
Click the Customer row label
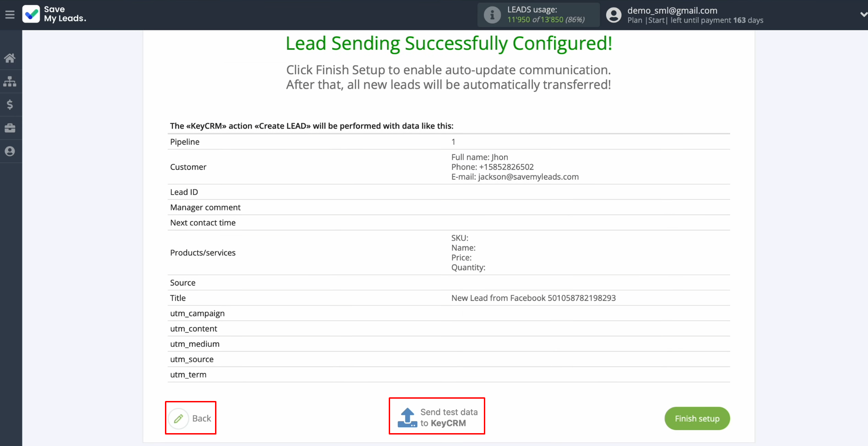pyautogui.click(x=188, y=167)
